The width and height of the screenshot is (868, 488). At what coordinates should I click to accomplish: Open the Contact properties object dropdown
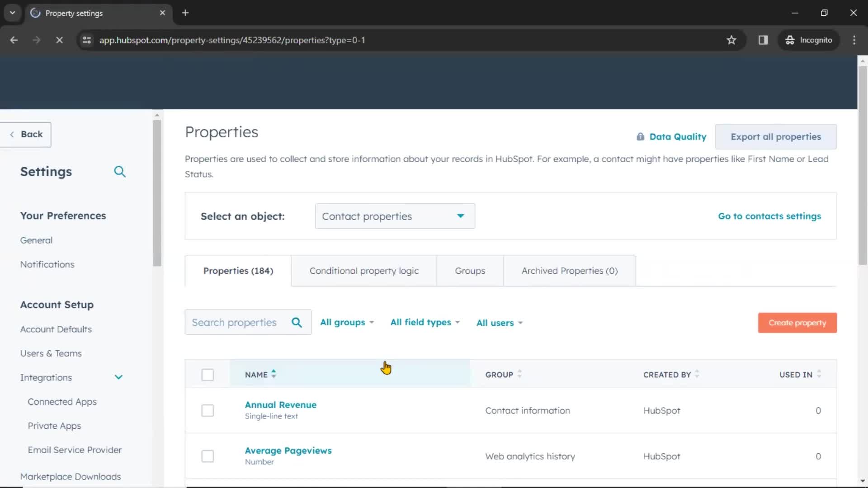[x=395, y=216]
